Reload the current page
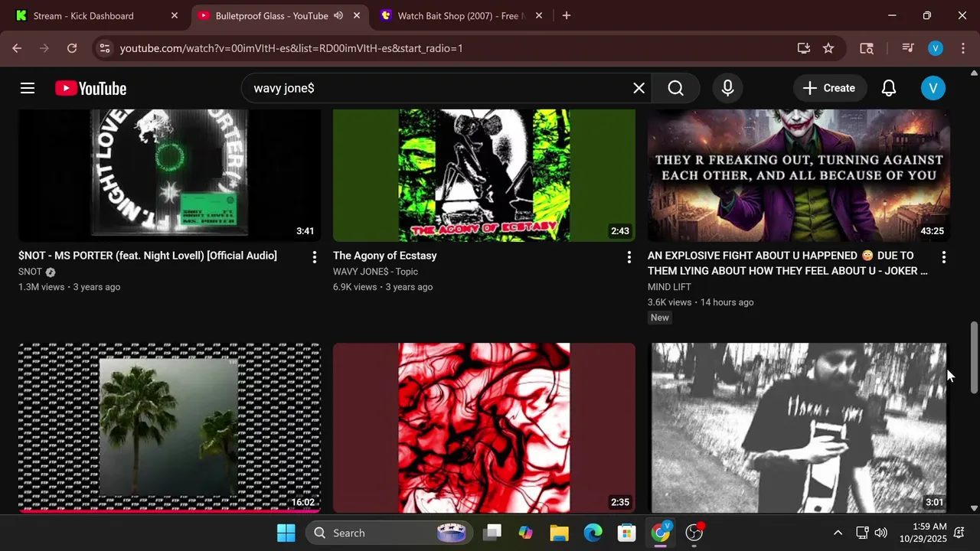The image size is (980, 551). pyautogui.click(x=72, y=48)
